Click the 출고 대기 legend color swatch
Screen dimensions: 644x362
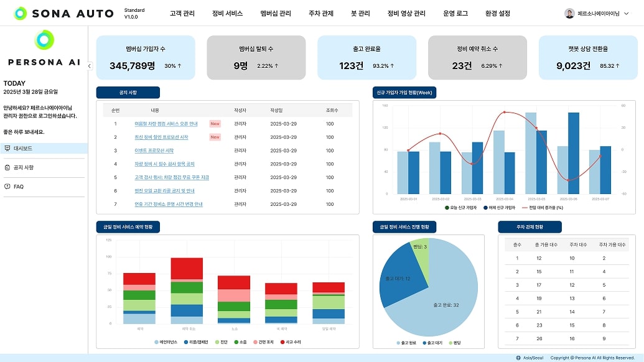click(424, 343)
